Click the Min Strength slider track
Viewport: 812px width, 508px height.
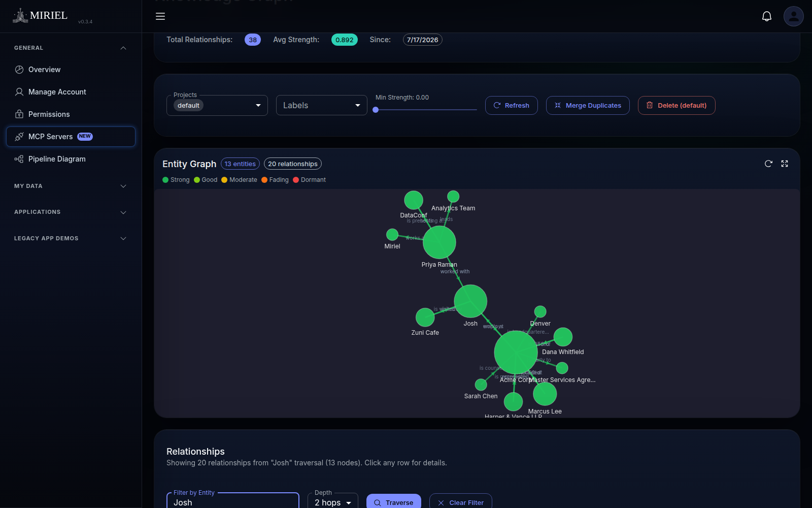(x=426, y=110)
